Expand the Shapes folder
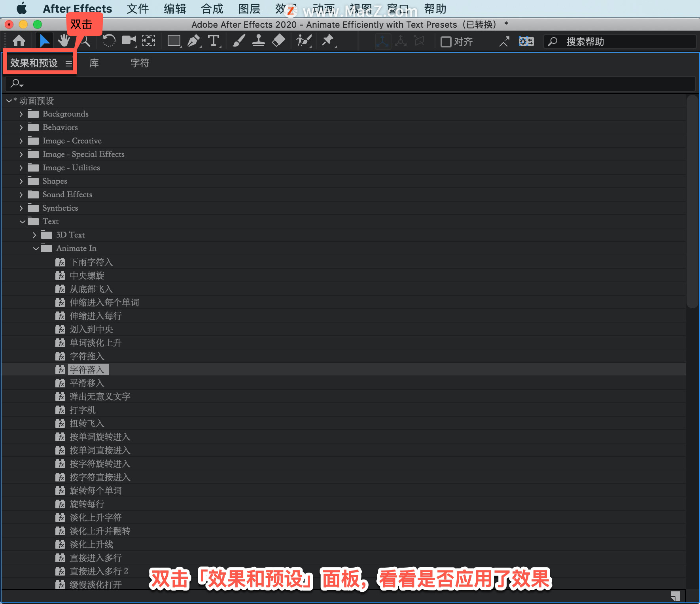Viewport: 700px width, 604px height. coord(21,181)
